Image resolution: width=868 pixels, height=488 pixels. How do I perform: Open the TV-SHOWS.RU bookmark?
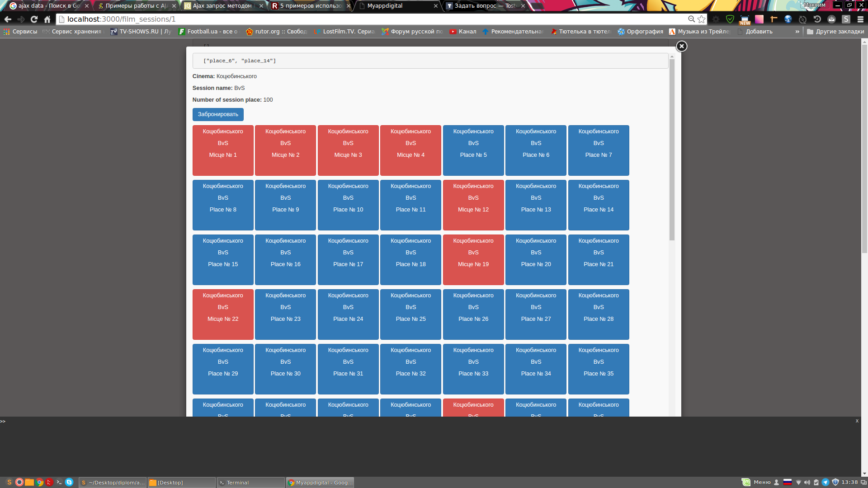[141, 32]
